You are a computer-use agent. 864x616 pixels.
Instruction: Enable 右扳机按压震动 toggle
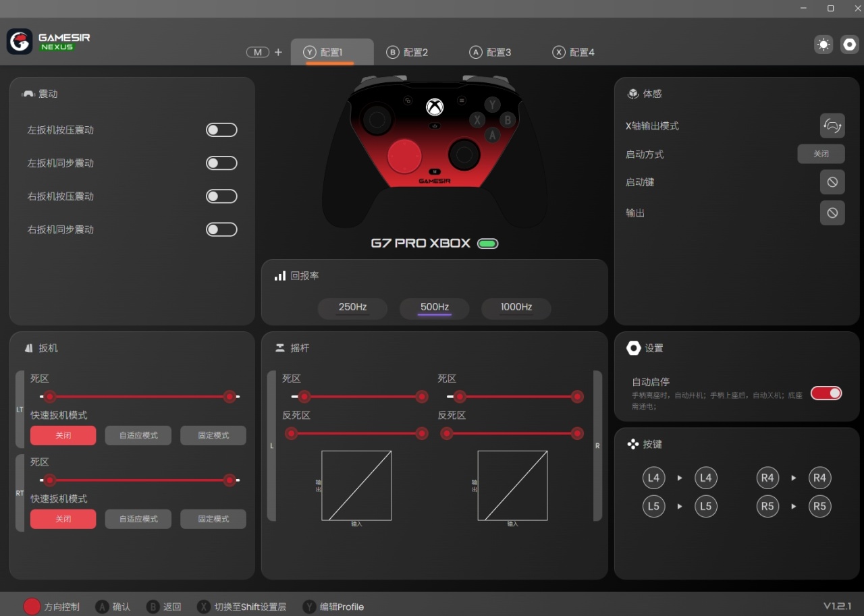pos(221,196)
